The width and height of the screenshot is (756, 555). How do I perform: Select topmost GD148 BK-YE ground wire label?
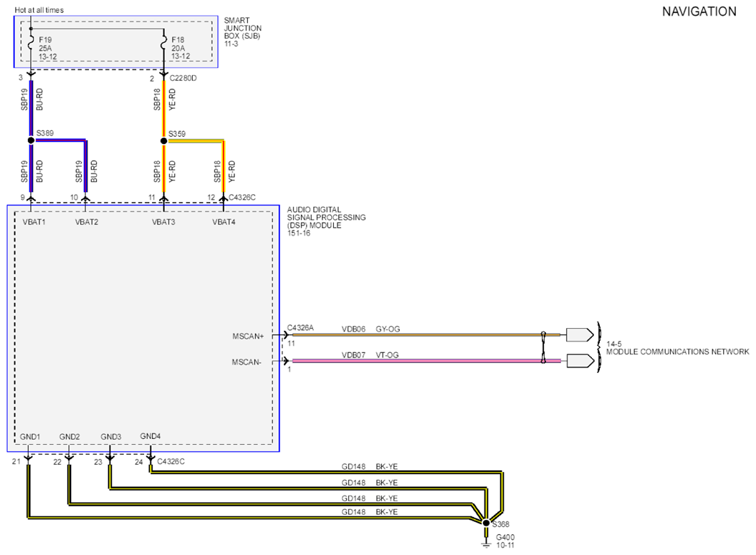(370, 466)
